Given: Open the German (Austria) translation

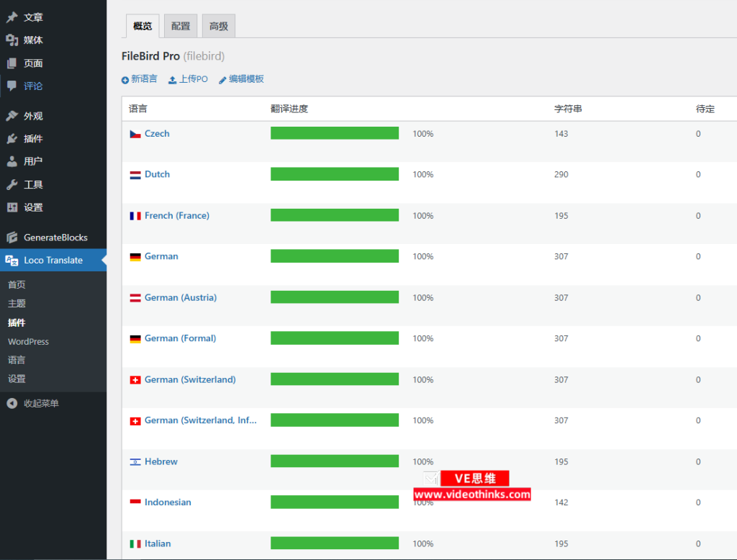Looking at the screenshot, I should (181, 297).
